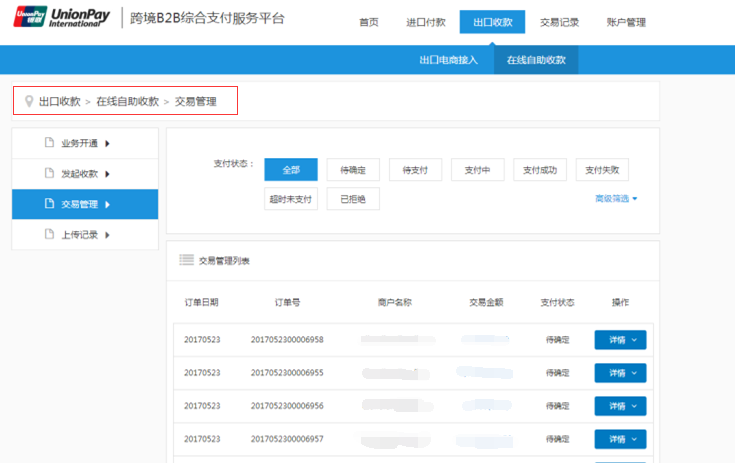
Task: Open 详情 dropdown for order 2017052300006958
Action: coord(620,340)
